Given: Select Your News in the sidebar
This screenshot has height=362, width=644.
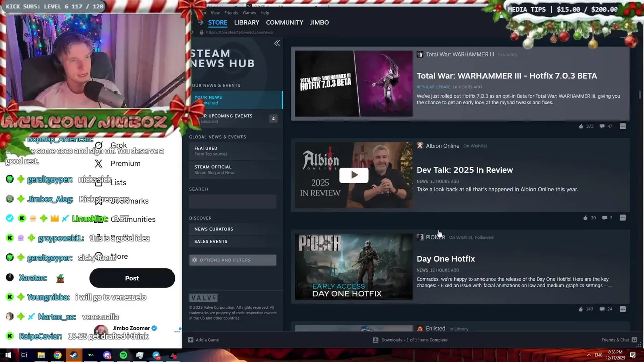Looking at the screenshot, I should tap(235, 100).
